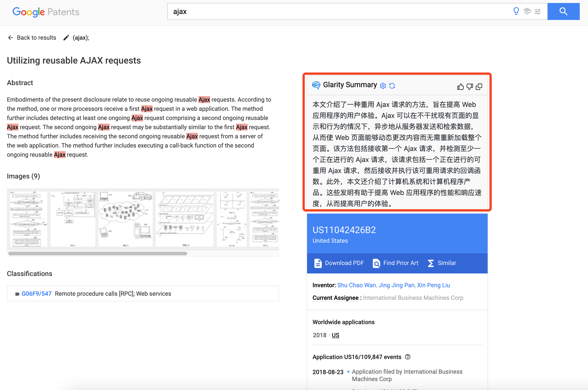The image size is (588, 390).
Task: Toggle the lightbulb suggestions icon
Action: click(x=516, y=11)
